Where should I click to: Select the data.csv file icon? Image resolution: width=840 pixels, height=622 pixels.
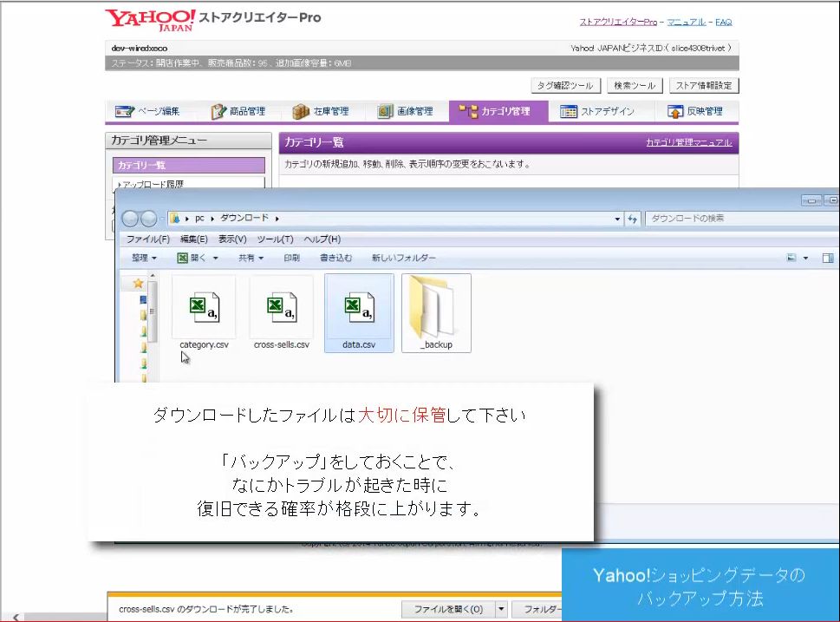[359, 307]
